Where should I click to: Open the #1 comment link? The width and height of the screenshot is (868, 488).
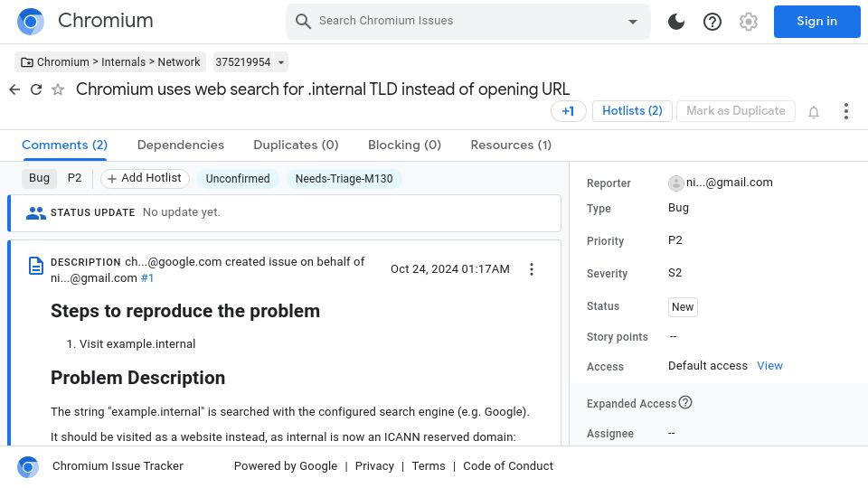(146, 278)
